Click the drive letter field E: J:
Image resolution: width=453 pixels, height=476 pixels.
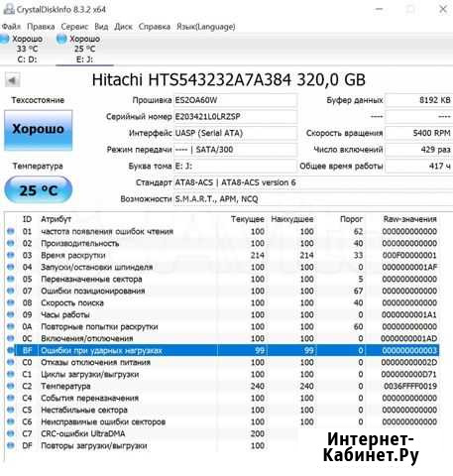[x=235, y=167]
